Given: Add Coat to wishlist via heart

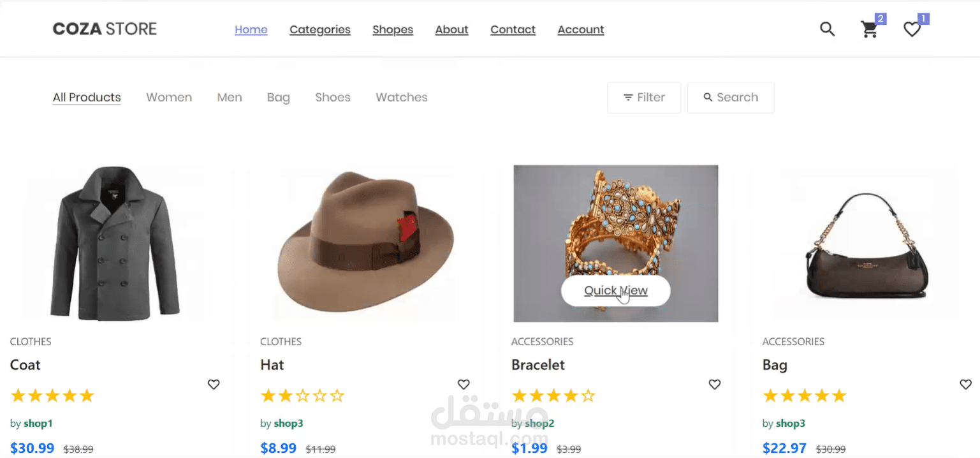Looking at the screenshot, I should click(x=214, y=385).
